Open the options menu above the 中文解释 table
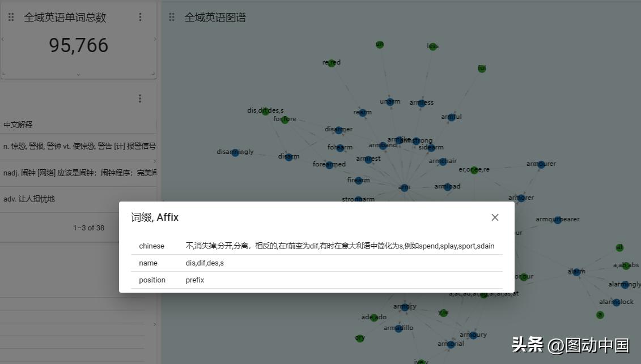Image resolution: width=641 pixels, height=364 pixels. (x=140, y=98)
